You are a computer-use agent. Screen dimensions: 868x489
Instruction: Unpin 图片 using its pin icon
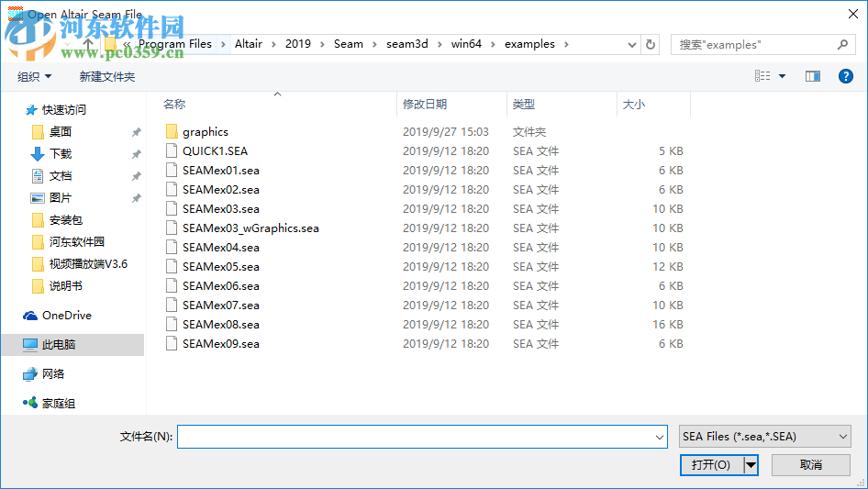click(x=136, y=197)
